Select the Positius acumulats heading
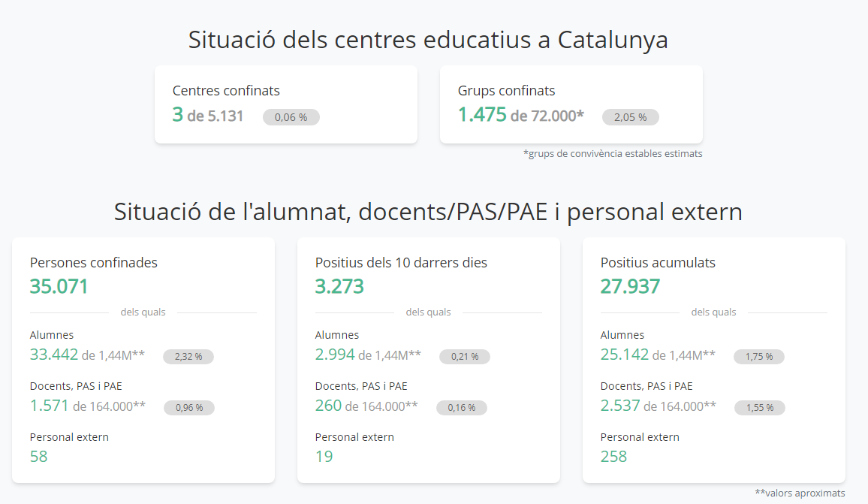This screenshot has width=868, height=504. pyautogui.click(x=658, y=263)
